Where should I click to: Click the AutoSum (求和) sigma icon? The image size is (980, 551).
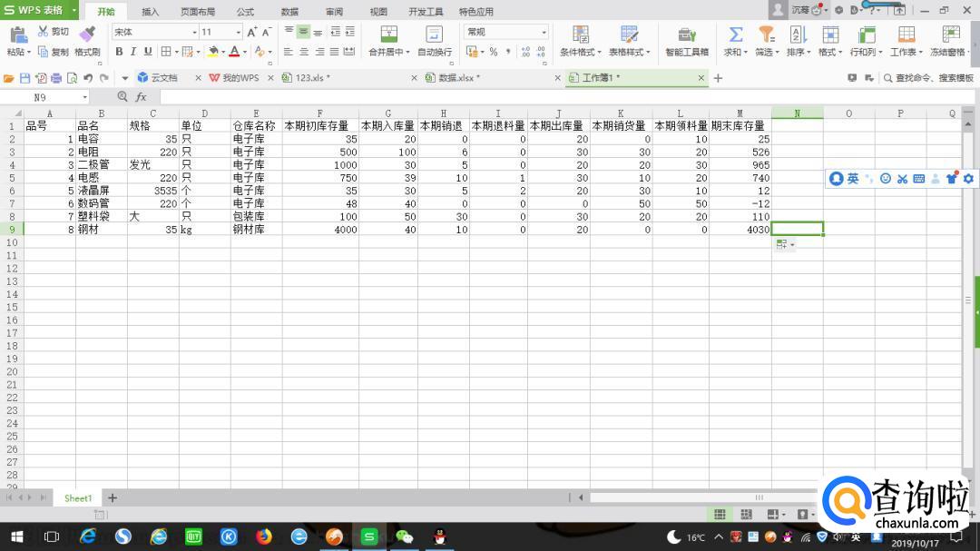(736, 34)
